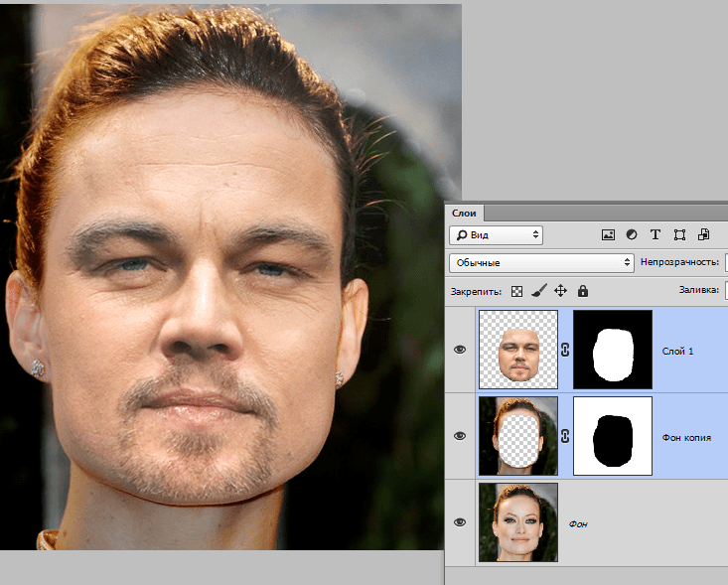This screenshot has height=585, width=728.
Task: Filter layers by adjustment layer icon
Action: point(632,235)
